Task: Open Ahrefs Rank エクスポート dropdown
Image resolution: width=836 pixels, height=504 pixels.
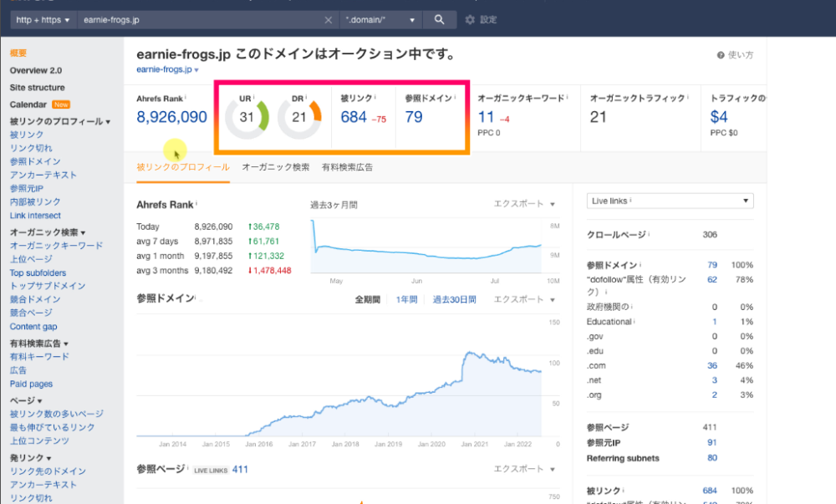Action: tap(524, 204)
